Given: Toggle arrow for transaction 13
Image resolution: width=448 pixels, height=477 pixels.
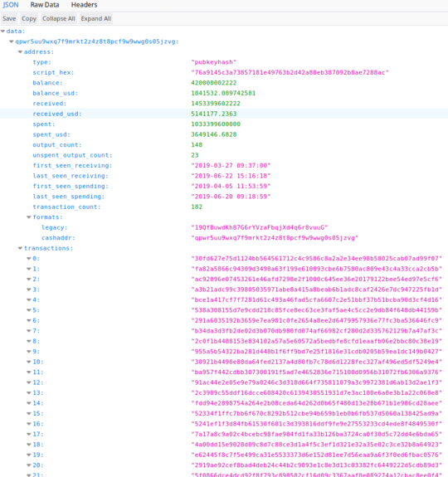Looking at the screenshot, I should (29, 393).
